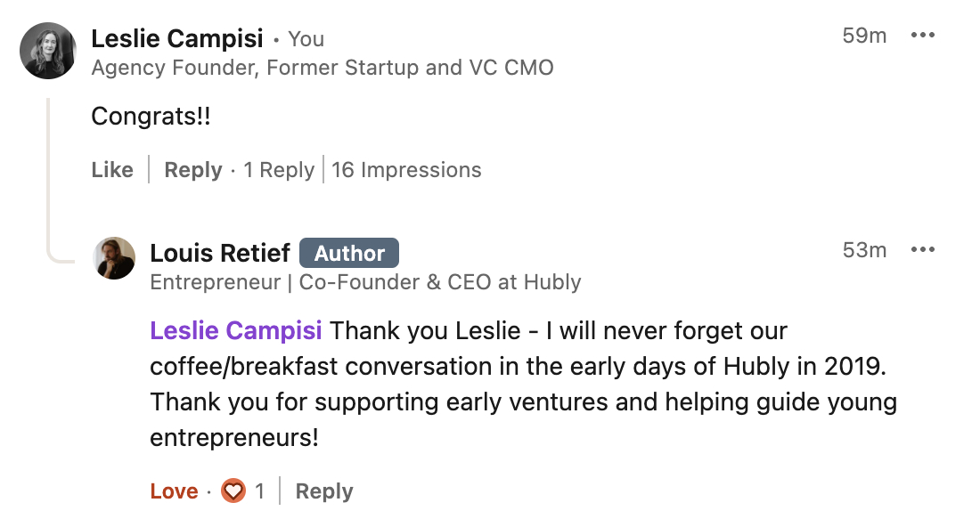Click the 59m timestamp

coord(864,36)
